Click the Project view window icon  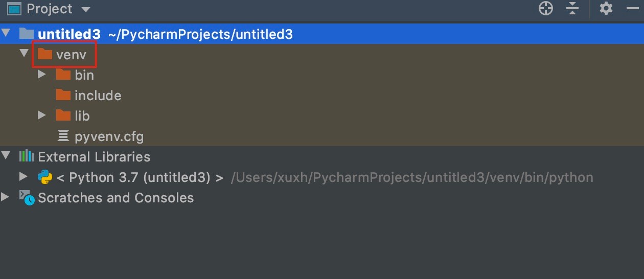(14, 9)
